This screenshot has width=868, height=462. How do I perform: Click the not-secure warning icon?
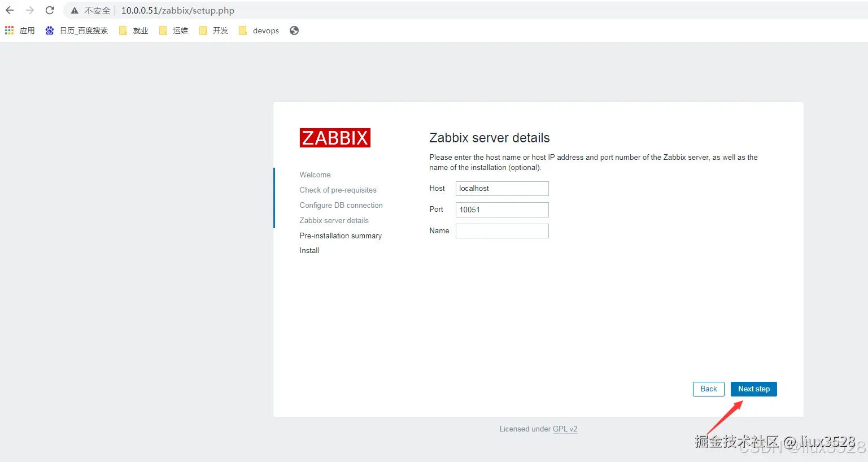point(75,11)
